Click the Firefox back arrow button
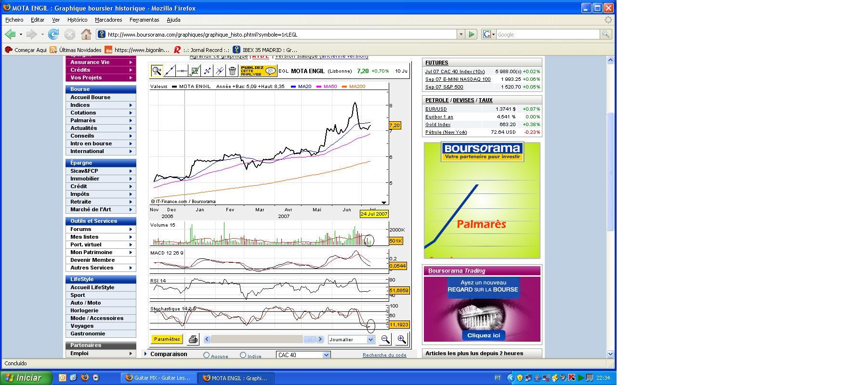The width and height of the screenshot is (868, 385). pyautogui.click(x=10, y=34)
